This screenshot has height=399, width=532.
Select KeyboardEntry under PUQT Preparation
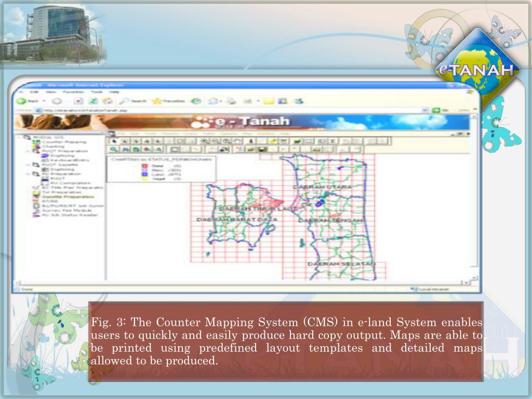(70, 160)
